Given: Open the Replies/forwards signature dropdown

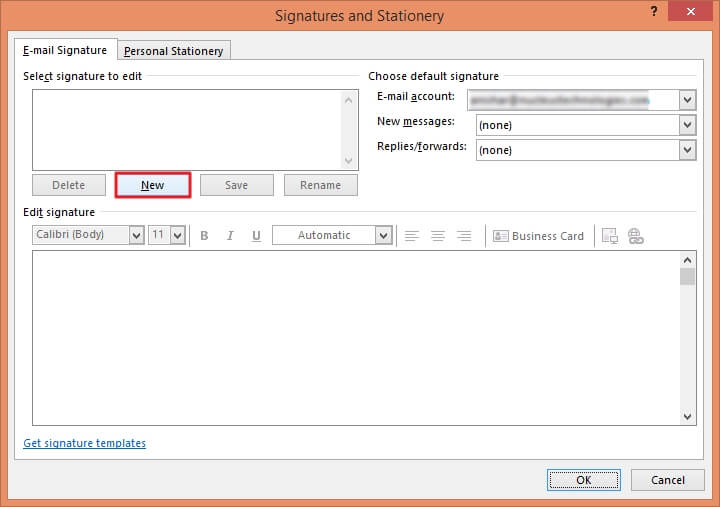Looking at the screenshot, I should [x=687, y=150].
